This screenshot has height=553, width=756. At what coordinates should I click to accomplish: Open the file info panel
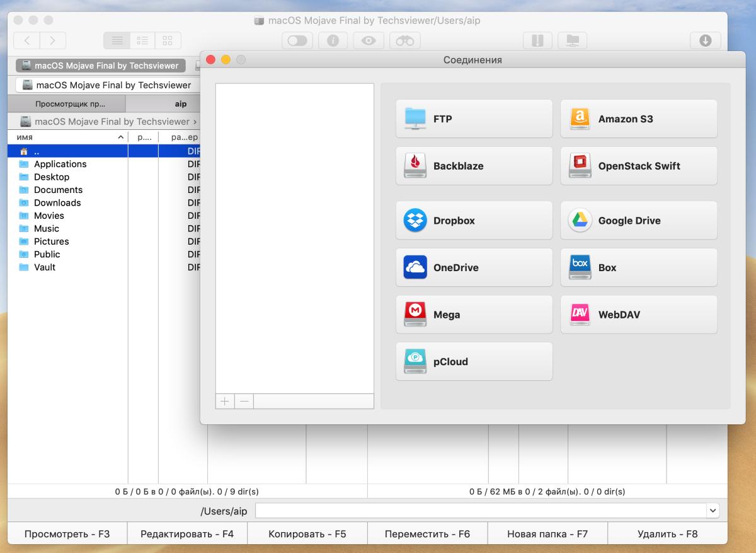[333, 40]
